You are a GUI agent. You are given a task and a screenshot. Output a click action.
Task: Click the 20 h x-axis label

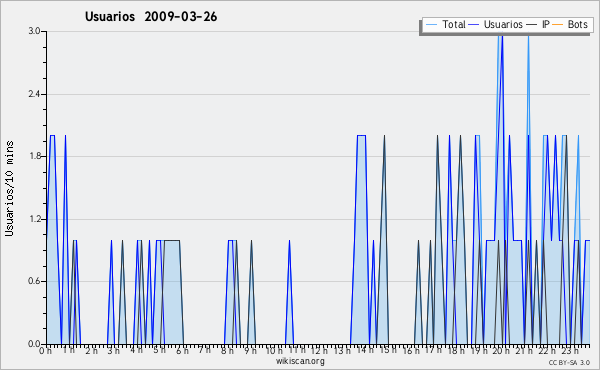(501, 351)
